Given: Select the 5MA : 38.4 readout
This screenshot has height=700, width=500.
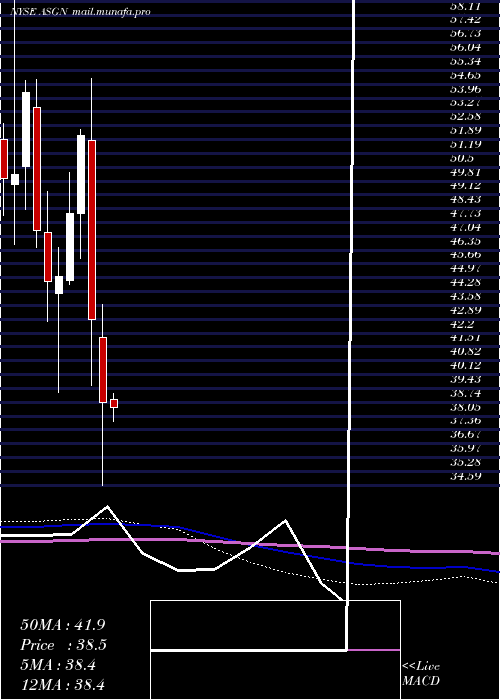Looking at the screenshot, I should [x=58, y=665].
